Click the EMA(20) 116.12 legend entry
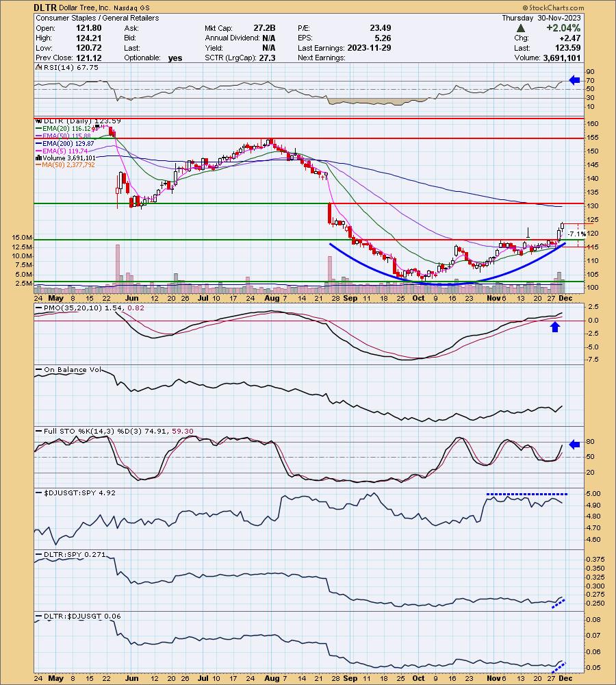Viewport: 616px width, 685px height. [66, 129]
